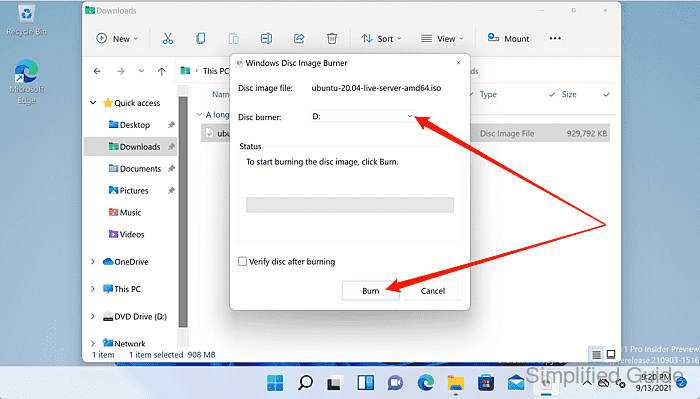Viewport: 700px width, 399px height.
Task: Open the New dropdown in Explorer toolbar
Action: [x=117, y=39]
